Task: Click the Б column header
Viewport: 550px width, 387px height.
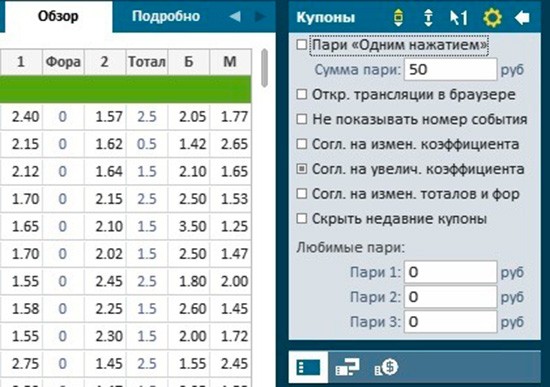Action: coord(189,62)
